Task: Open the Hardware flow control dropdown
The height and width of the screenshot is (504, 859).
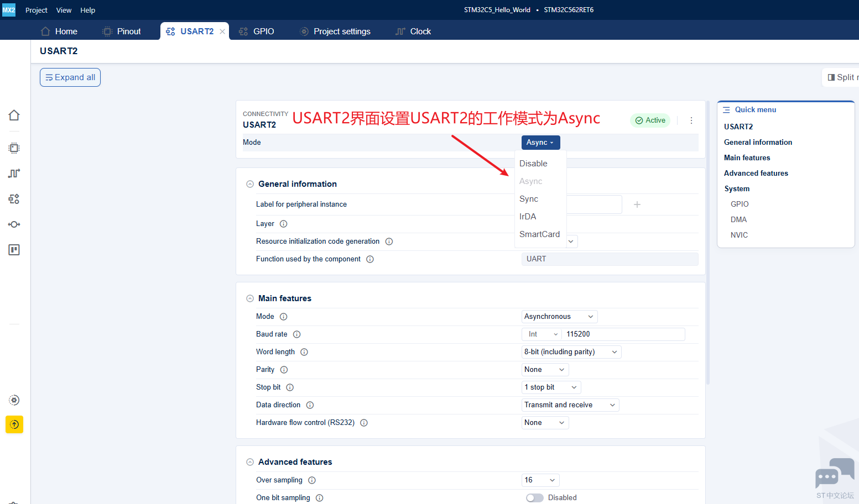Action: [x=545, y=423]
